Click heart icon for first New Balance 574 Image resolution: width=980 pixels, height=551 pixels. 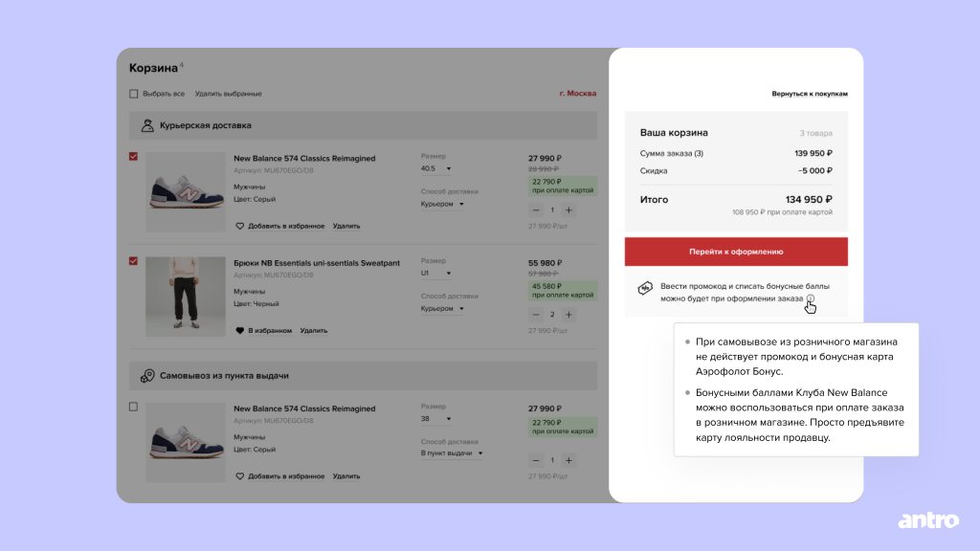pos(240,226)
